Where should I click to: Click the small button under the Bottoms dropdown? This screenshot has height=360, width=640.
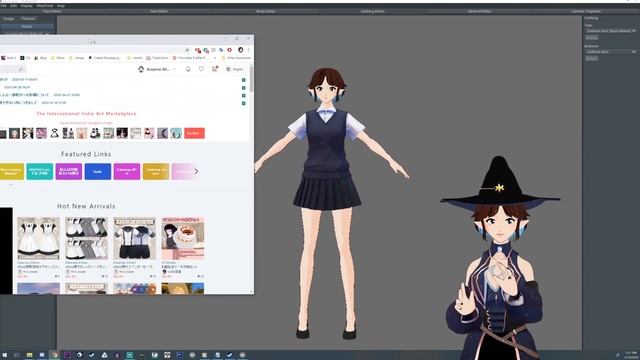[591, 58]
